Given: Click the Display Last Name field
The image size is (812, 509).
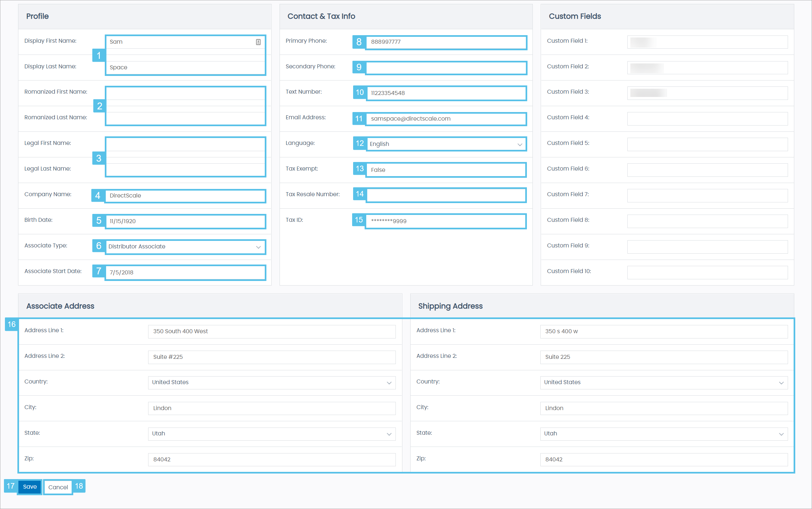Looking at the screenshot, I should coord(185,68).
